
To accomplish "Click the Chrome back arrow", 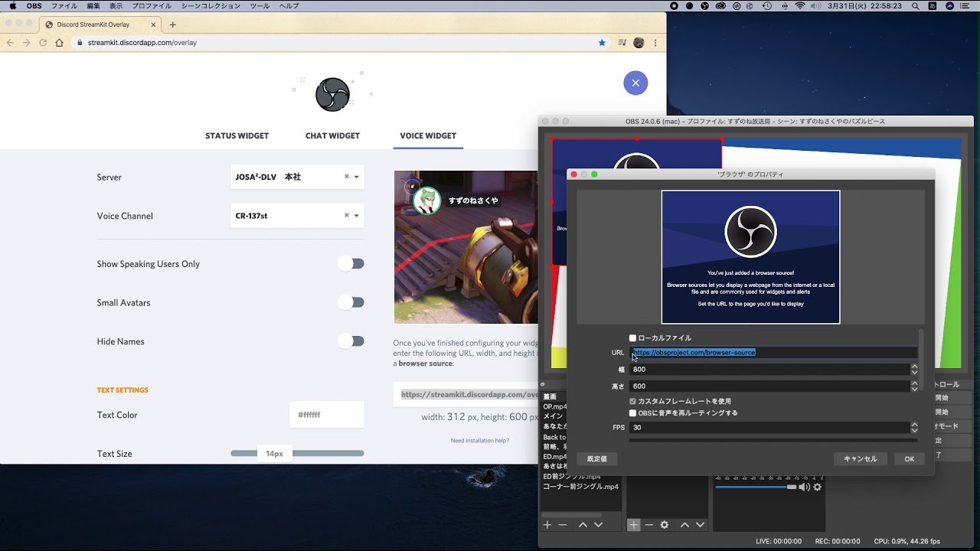I will click(x=10, y=43).
